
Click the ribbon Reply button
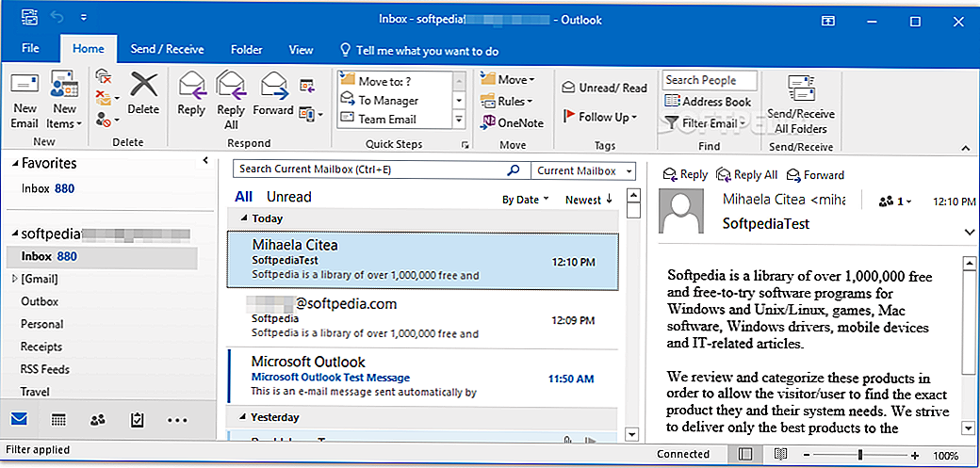pyautogui.click(x=191, y=94)
